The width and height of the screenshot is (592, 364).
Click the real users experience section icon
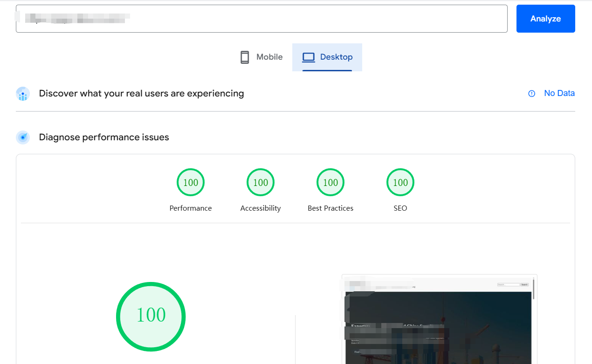[x=23, y=94]
